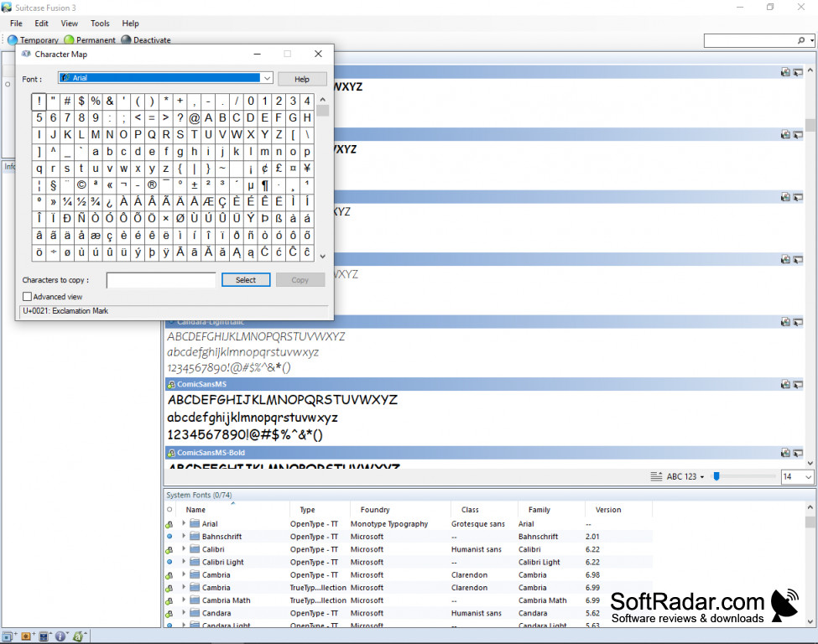The image size is (818, 644).
Task: Click the Character Map grid scrollbar thumb
Action: pos(322,111)
